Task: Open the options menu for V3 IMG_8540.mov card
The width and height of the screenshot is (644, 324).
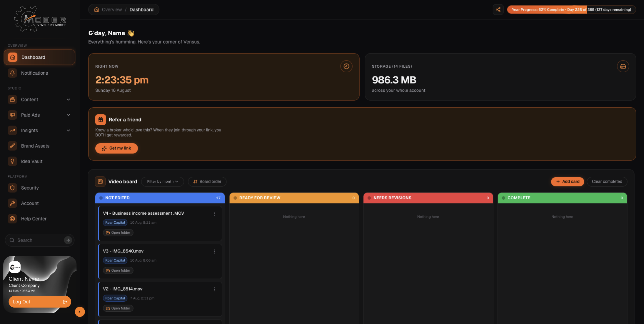Action: click(x=214, y=252)
